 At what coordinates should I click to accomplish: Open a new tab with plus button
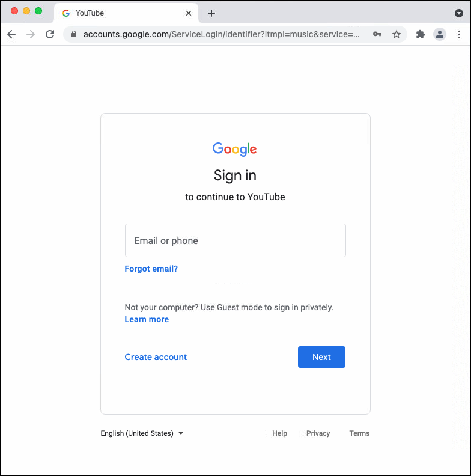click(211, 13)
